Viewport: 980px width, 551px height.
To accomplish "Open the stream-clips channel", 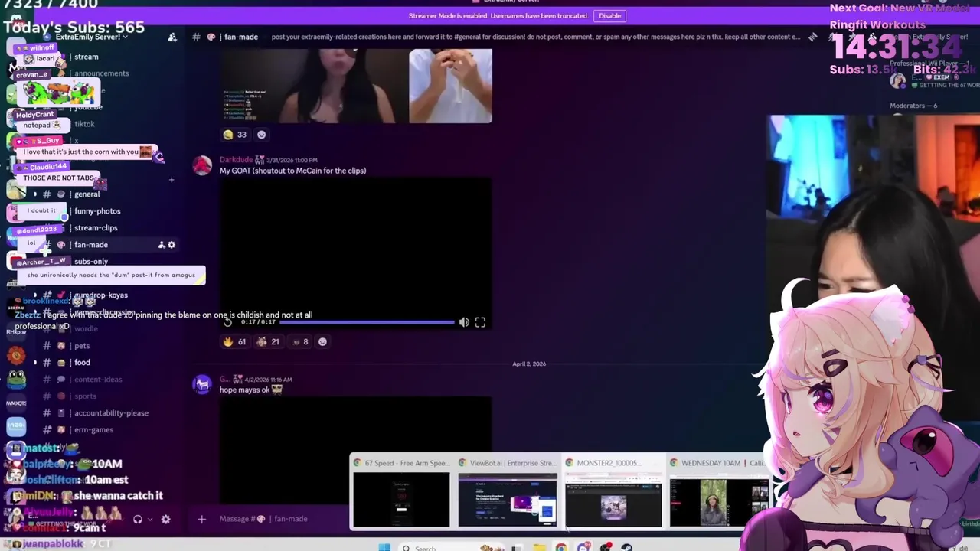I will click(x=96, y=228).
